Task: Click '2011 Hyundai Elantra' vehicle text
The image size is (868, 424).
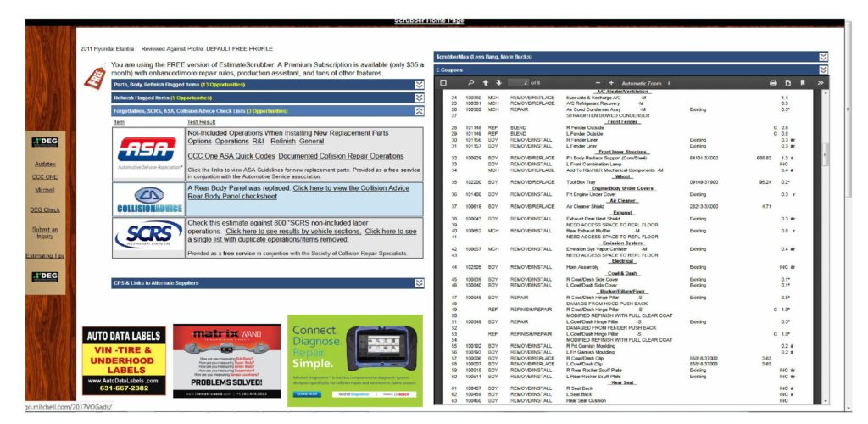Action: pyautogui.click(x=108, y=49)
